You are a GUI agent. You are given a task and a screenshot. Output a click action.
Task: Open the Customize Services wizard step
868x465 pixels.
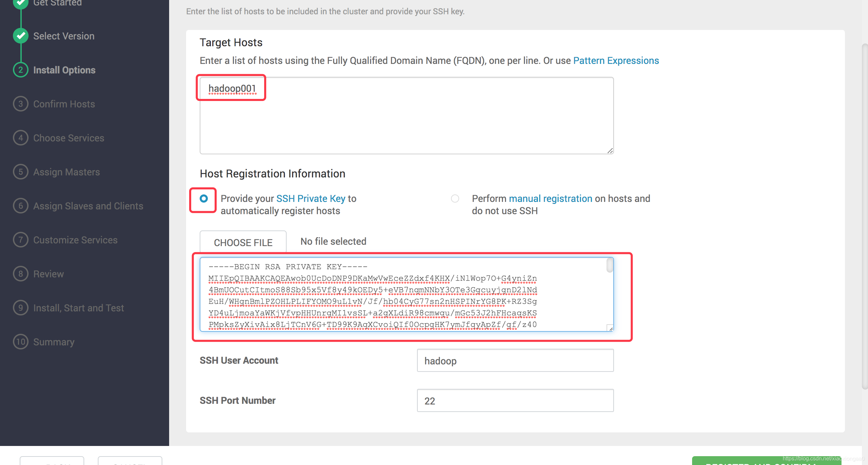[x=75, y=240]
